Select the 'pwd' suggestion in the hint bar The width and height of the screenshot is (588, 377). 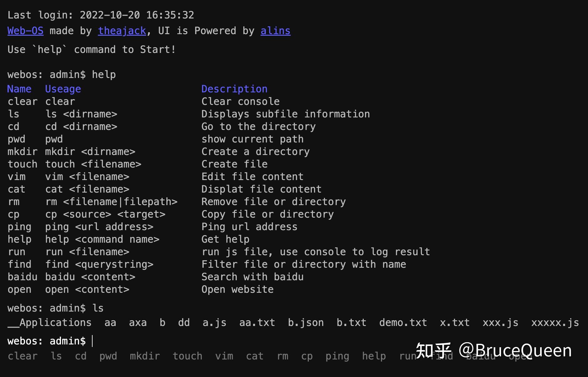(x=108, y=356)
